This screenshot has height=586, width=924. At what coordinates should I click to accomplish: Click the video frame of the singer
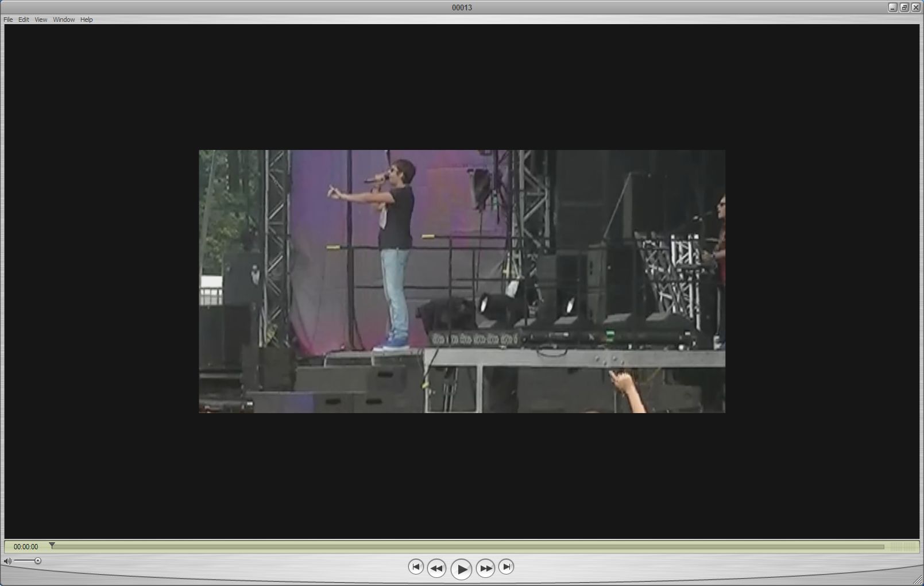(x=462, y=282)
